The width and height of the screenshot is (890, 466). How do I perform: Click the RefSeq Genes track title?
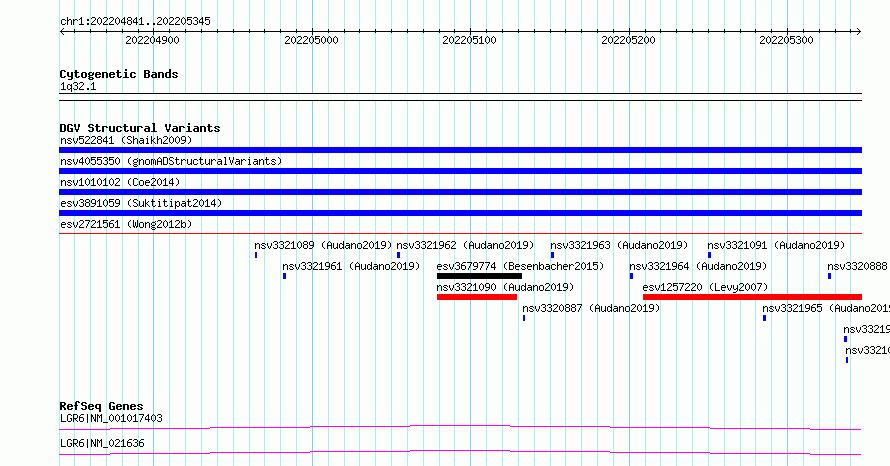click(x=101, y=406)
